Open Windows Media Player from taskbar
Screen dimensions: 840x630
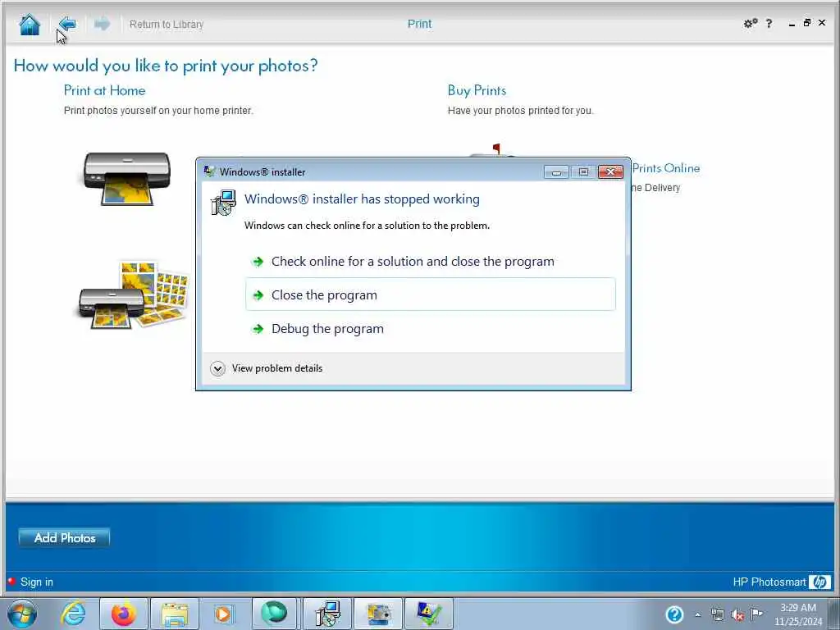[223, 614]
